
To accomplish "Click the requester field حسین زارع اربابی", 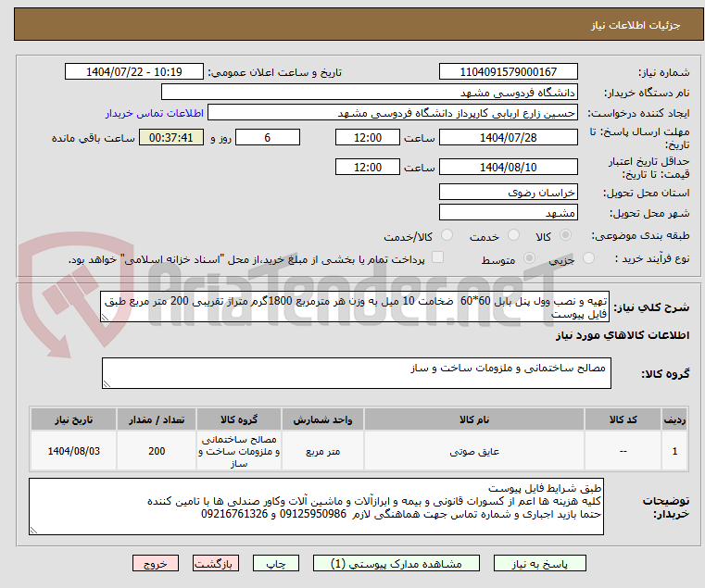I will pyautogui.click(x=393, y=113).
